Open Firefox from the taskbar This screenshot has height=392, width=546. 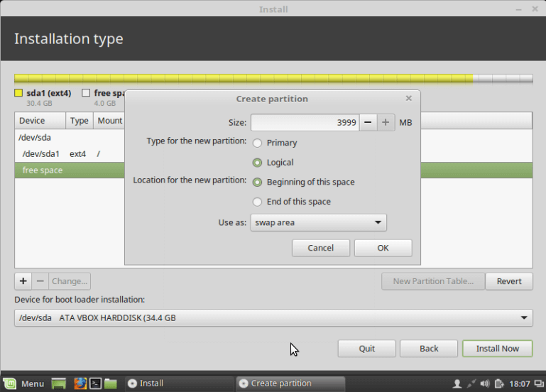tap(80, 383)
